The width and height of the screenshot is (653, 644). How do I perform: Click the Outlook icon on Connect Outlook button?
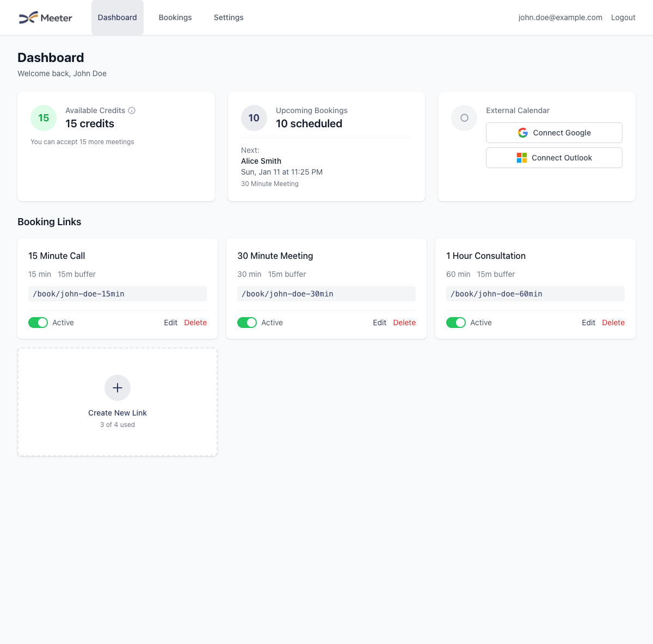click(521, 158)
